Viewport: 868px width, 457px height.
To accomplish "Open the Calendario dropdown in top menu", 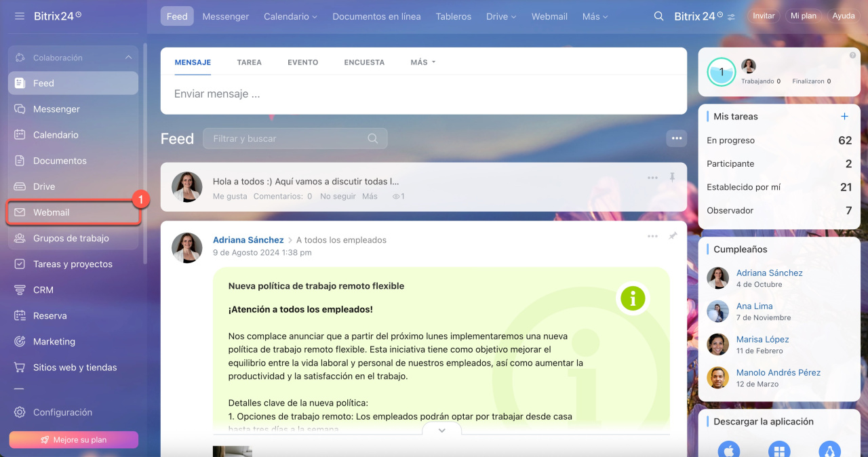I will coord(290,16).
